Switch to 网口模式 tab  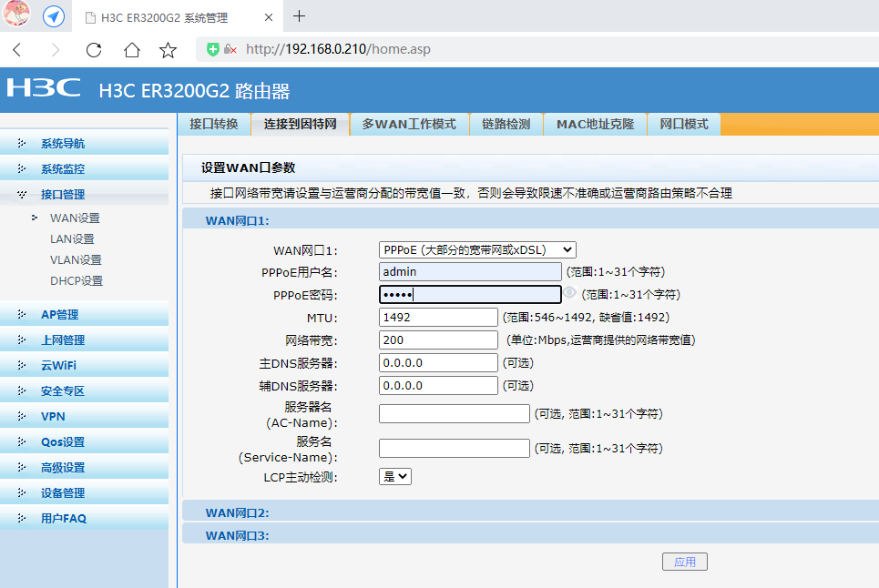(684, 124)
